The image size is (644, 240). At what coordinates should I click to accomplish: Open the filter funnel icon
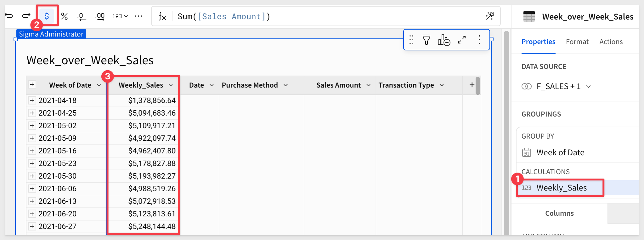426,40
